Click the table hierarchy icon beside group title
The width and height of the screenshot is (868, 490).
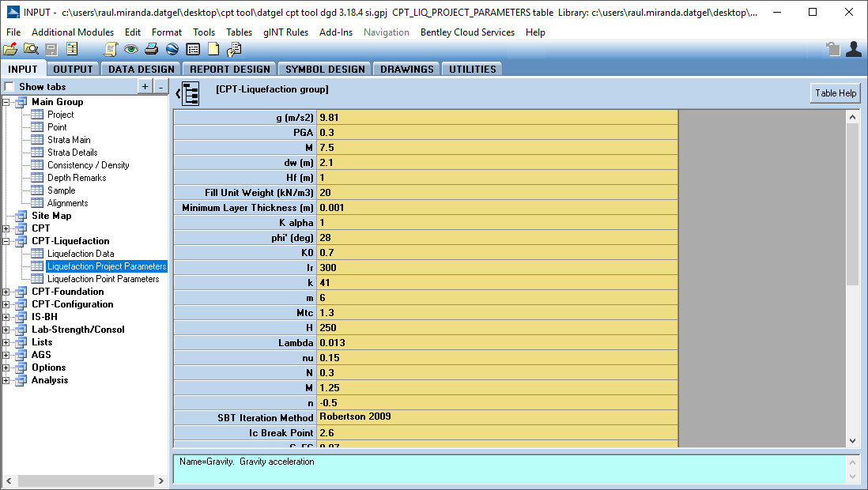click(x=191, y=92)
